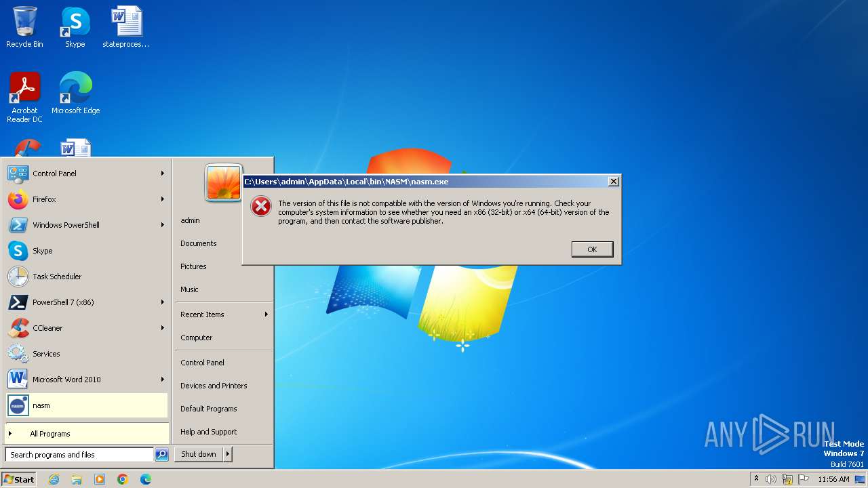Open Internet Explorer from the taskbar
Screen dimensions: 868x488
(x=54, y=479)
